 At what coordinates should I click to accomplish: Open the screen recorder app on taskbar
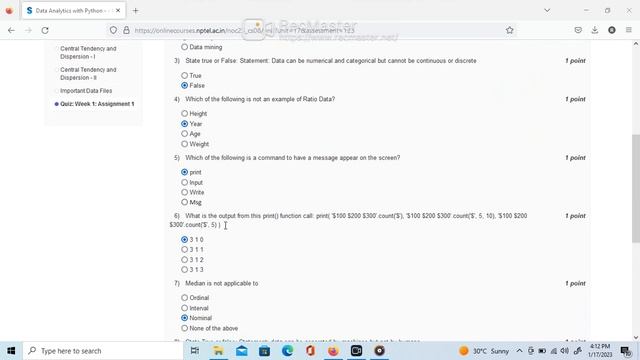click(356, 351)
